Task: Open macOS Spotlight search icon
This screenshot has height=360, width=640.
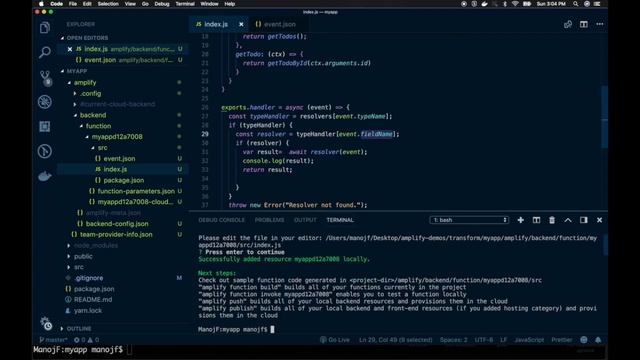Action: 576,4
